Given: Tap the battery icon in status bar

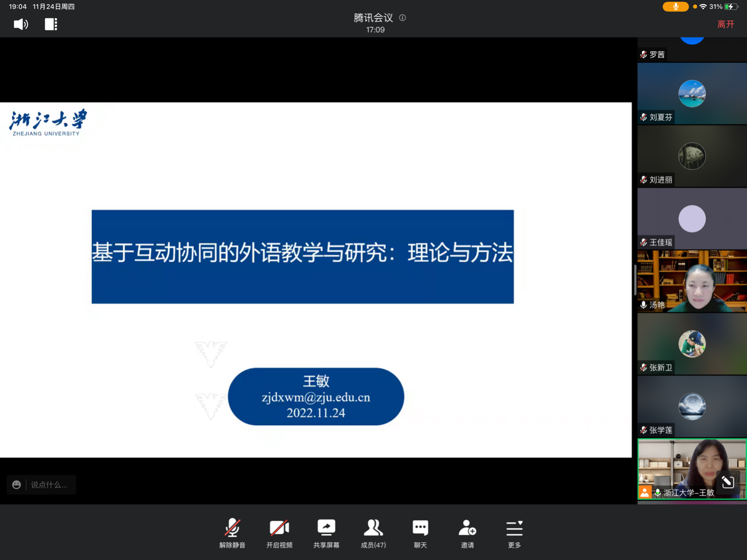Looking at the screenshot, I should click(731, 7).
